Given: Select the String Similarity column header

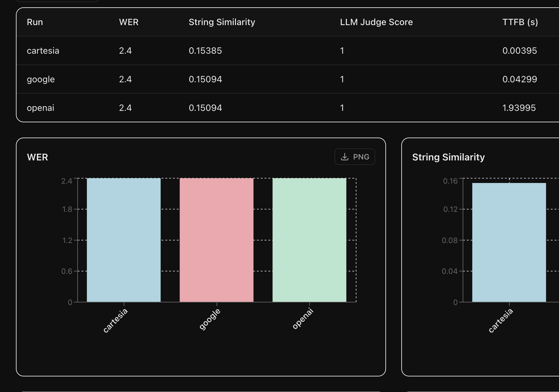Looking at the screenshot, I should (222, 22).
